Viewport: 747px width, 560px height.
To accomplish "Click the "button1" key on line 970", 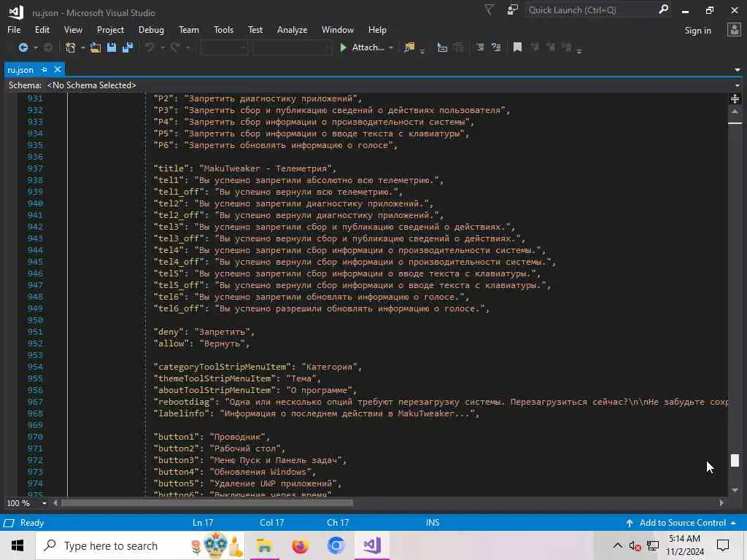I will [177, 437].
